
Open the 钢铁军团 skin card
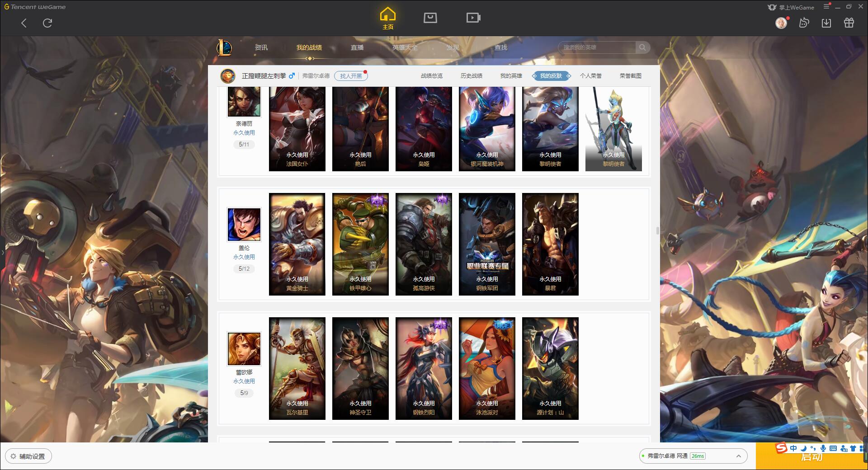pos(487,244)
